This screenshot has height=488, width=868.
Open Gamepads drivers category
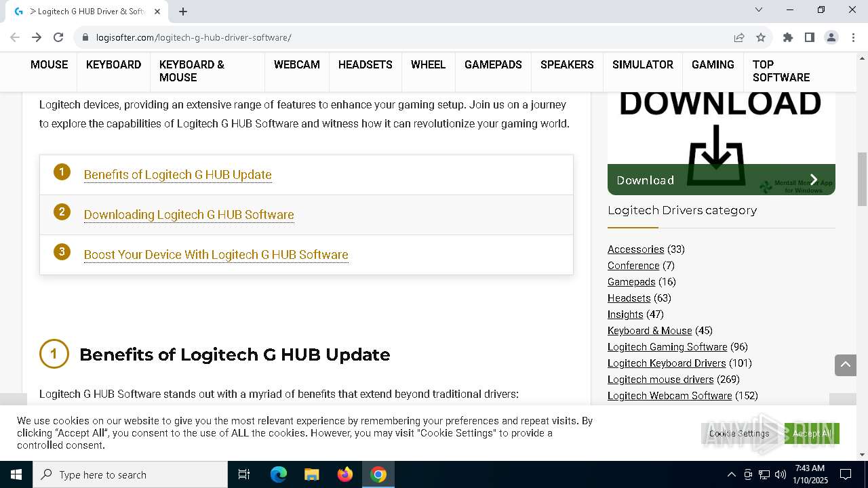[631, 282]
